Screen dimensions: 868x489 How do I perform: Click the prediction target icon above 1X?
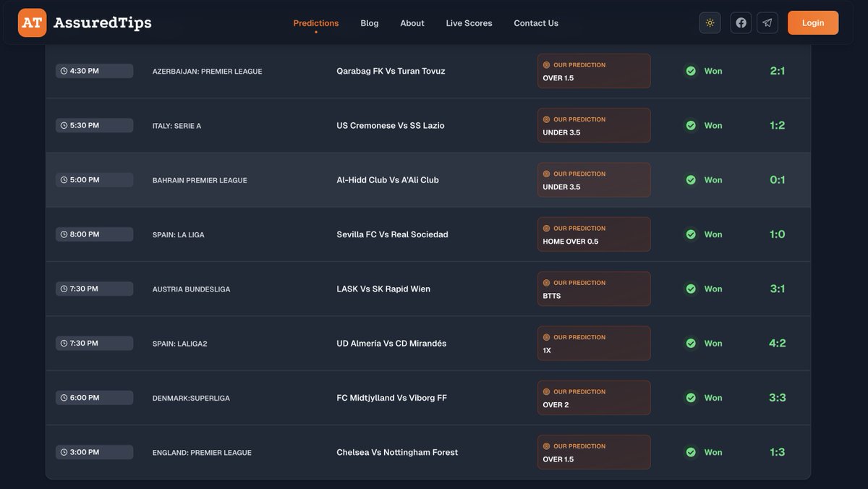pos(546,337)
